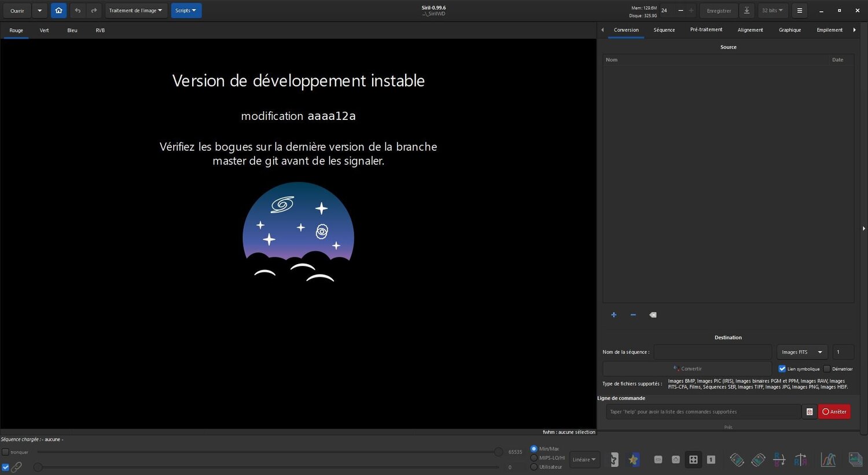
Task: Click the add files plus icon
Action: click(613, 315)
